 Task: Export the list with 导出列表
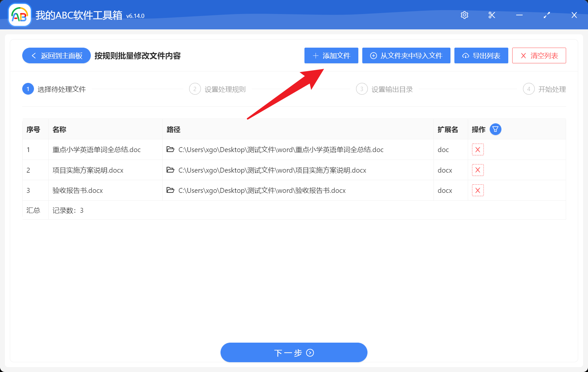click(481, 56)
